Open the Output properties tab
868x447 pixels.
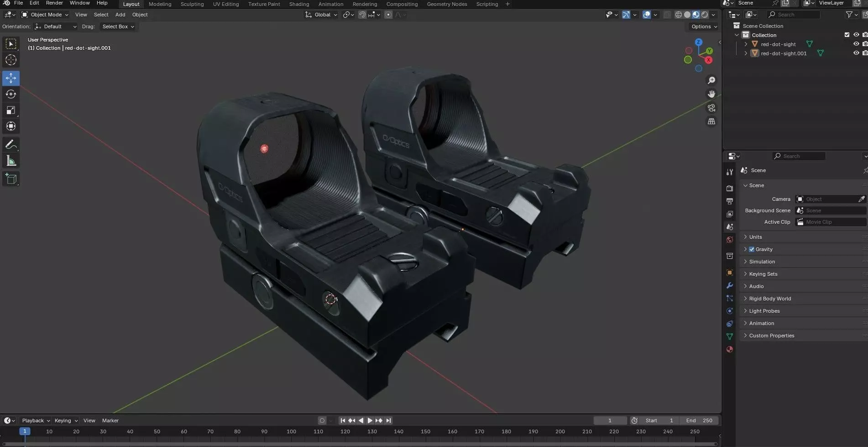(x=730, y=201)
